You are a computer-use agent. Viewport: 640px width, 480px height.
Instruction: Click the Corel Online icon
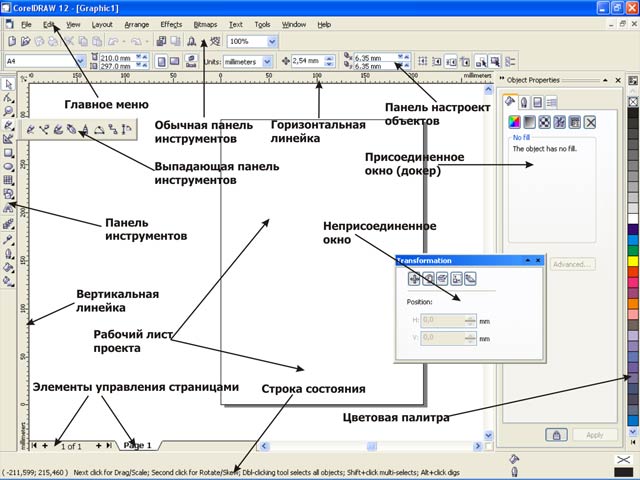[215, 41]
